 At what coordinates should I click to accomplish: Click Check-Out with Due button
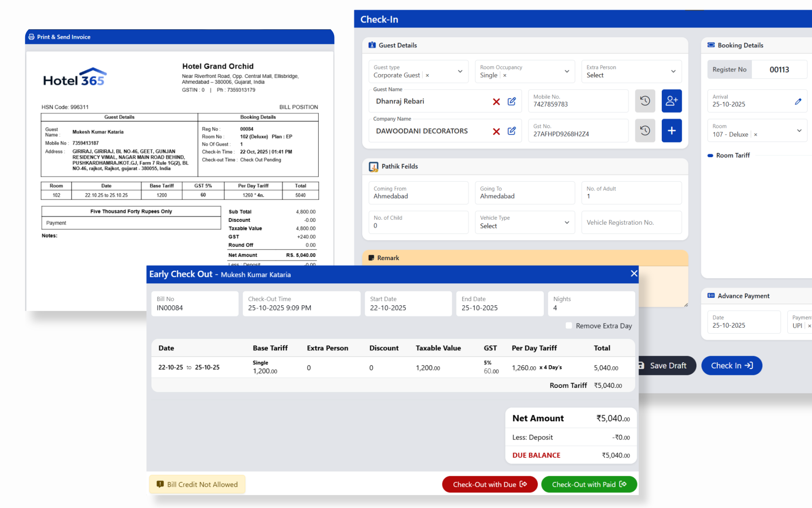489,484
